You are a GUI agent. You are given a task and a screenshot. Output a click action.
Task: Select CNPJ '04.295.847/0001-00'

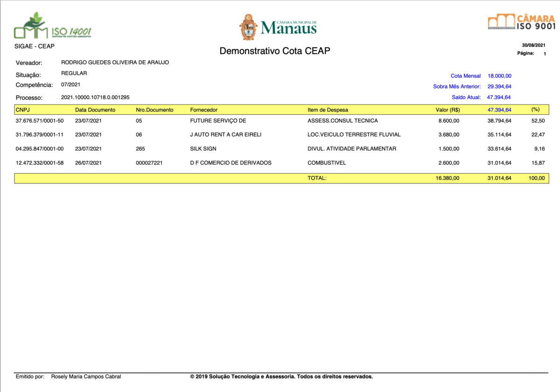(40, 149)
